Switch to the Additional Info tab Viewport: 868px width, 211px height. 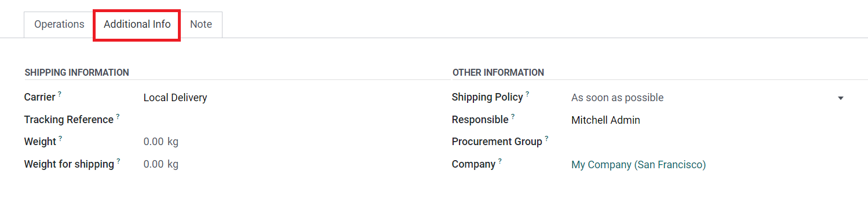(137, 24)
